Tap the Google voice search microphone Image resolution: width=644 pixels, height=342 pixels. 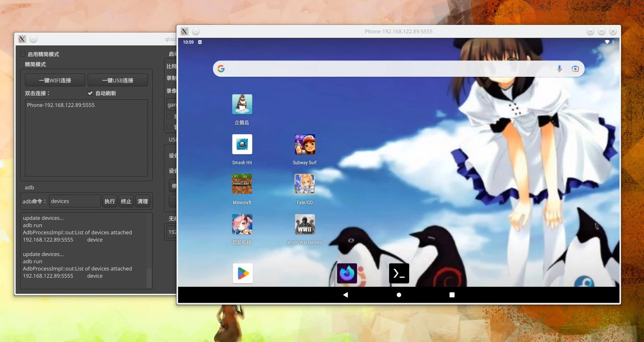click(559, 69)
